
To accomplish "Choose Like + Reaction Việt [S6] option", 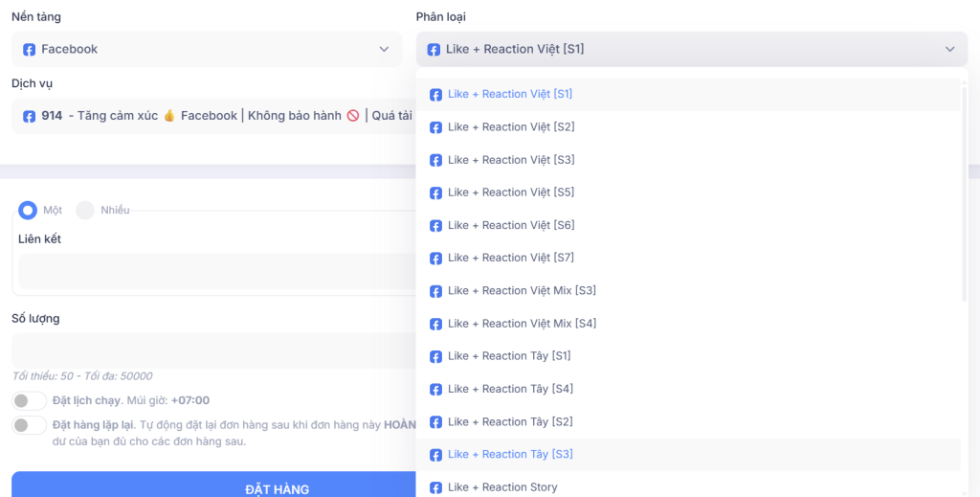I will 510,225.
